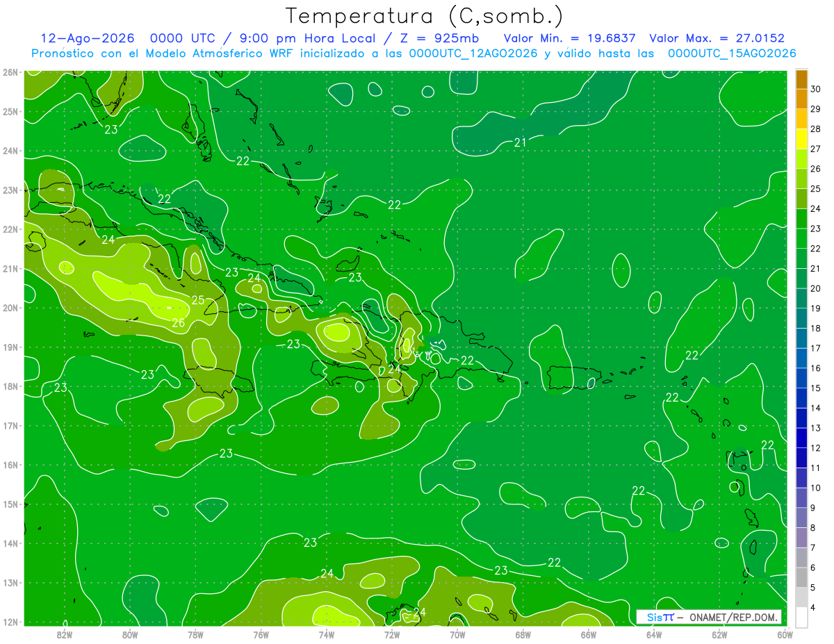Click the "72W" longitude axis label

pyautogui.click(x=392, y=634)
